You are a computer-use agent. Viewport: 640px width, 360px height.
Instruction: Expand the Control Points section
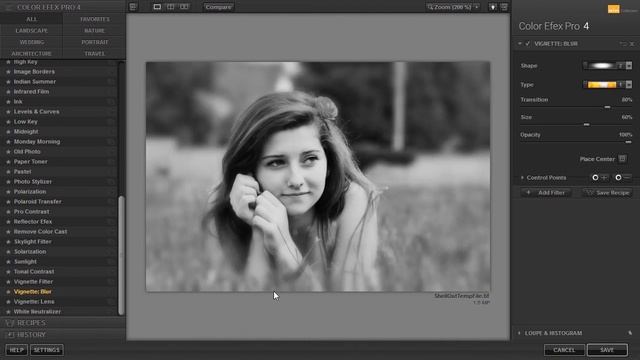[x=522, y=178]
